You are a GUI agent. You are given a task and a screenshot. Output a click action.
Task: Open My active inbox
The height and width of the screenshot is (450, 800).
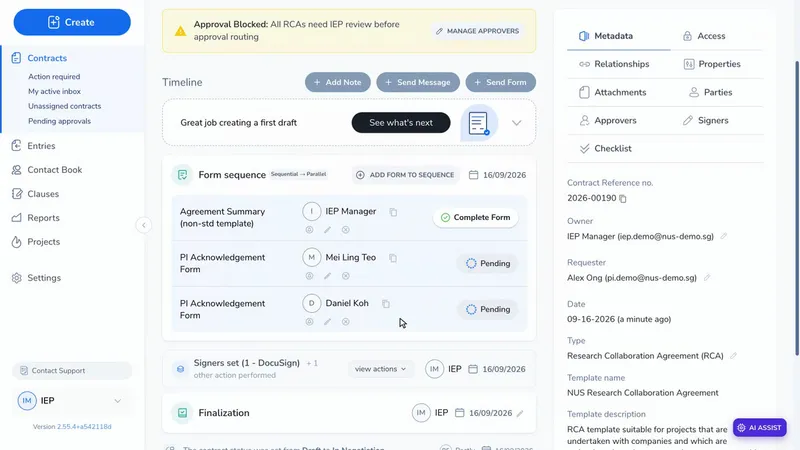54,91
